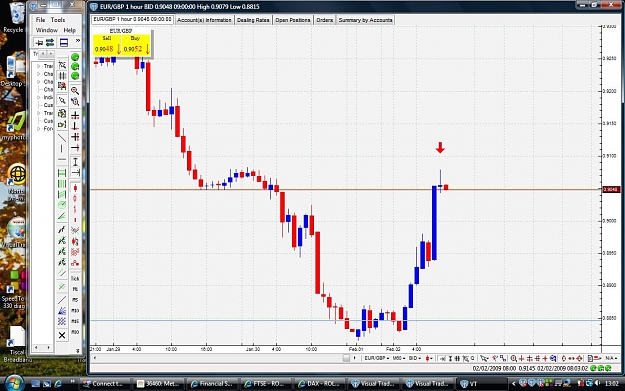Click the green swap arrows toolbar icon
625x391 pixels.
[50, 43]
